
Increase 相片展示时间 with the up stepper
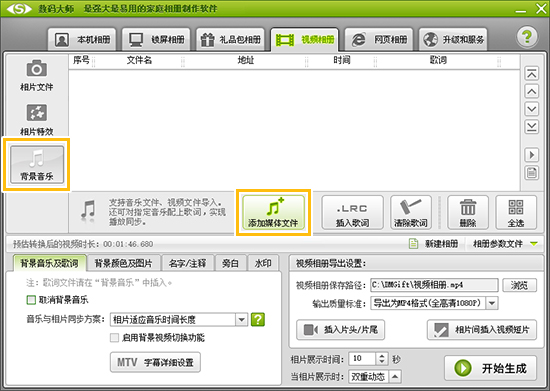pyautogui.click(x=382, y=355)
